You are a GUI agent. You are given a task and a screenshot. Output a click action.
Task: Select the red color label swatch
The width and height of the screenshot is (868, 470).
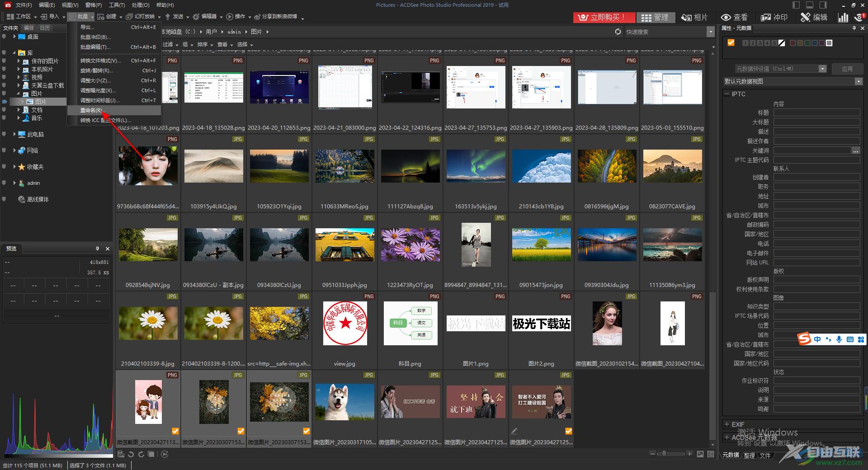point(793,43)
